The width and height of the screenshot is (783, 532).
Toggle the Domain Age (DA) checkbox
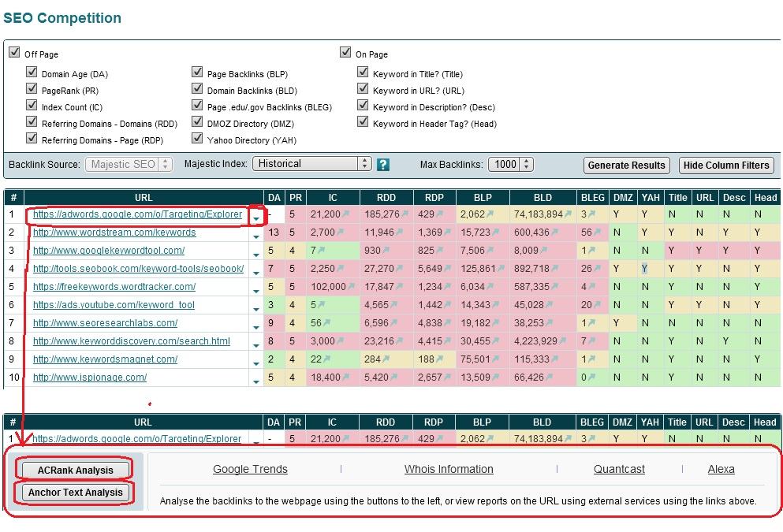(x=32, y=72)
